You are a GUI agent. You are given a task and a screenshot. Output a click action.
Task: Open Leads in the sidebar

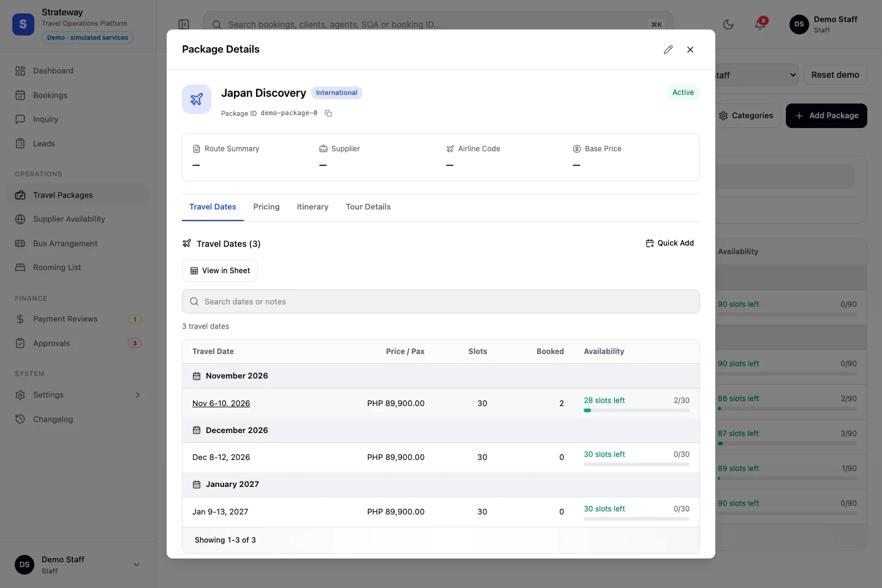pos(78,144)
